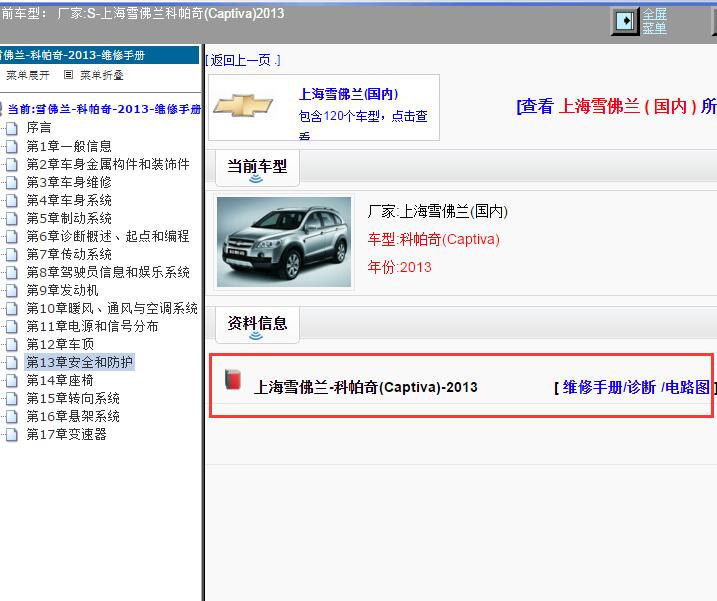Screen dimensions: 717x601
Task: Click the fullscreen menu icon
Action: coord(625,21)
